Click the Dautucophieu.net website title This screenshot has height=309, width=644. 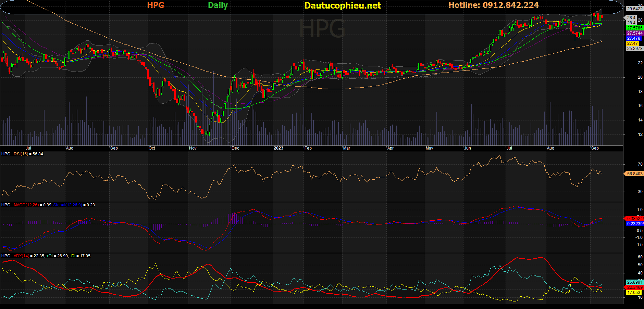coord(342,5)
